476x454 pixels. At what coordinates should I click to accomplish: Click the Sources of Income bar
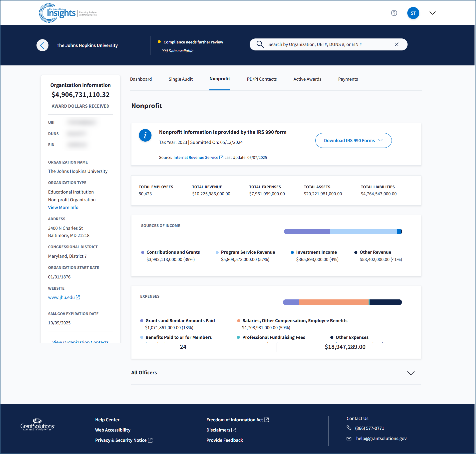[x=343, y=231]
